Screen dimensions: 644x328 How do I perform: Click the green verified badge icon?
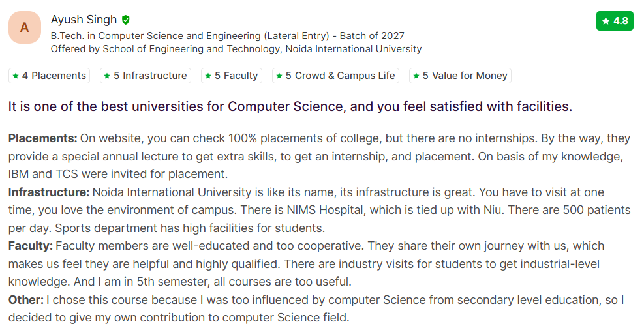126,20
